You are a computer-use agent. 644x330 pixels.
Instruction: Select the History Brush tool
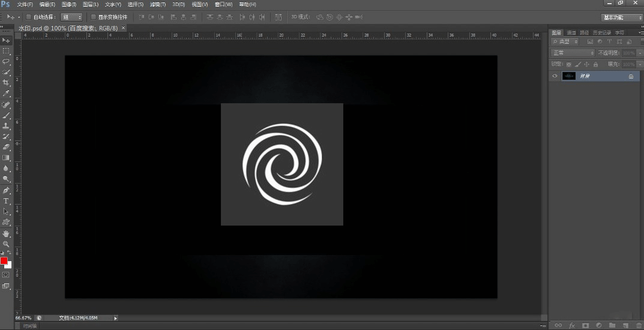click(6, 137)
